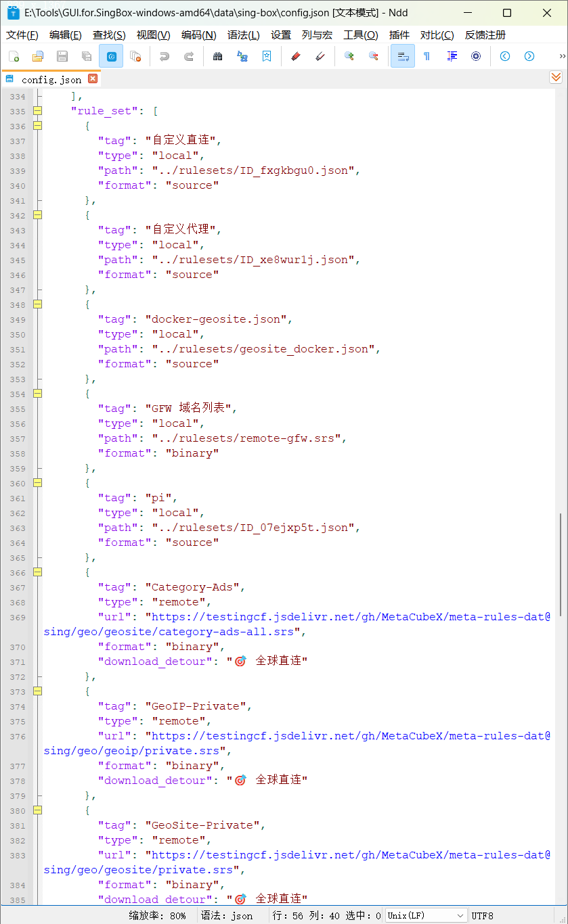The height and width of the screenshot is (924, 568).
Task: Open the tab list double-chevron dropdown
Action: pos(556,78)
